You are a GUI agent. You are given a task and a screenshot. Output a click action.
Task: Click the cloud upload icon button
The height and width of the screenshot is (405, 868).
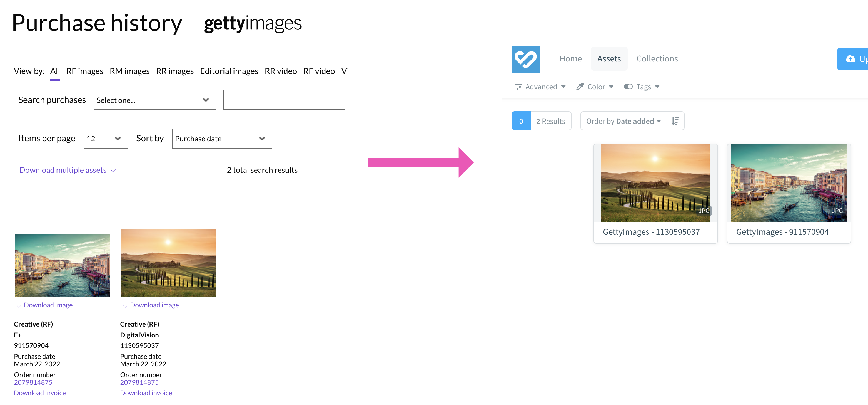pyautogui.click(x=851, y=59)
